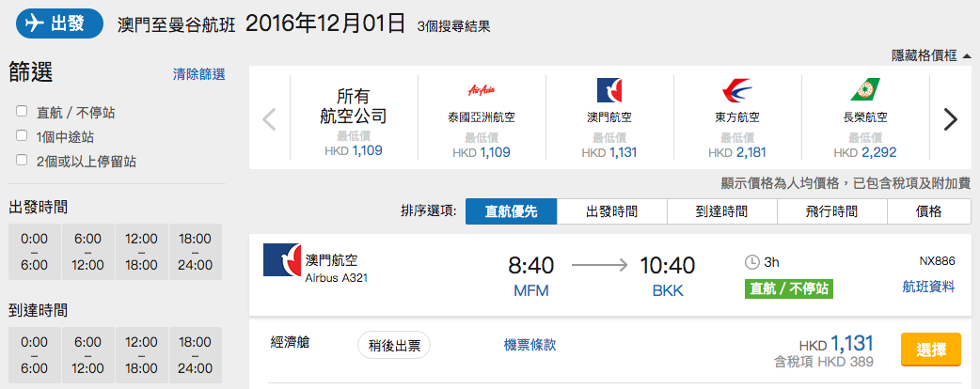This screenshot has height=389, width=980.
Task: Choose the EVA Air 長榮航空 logo
Action: (865, 90)
